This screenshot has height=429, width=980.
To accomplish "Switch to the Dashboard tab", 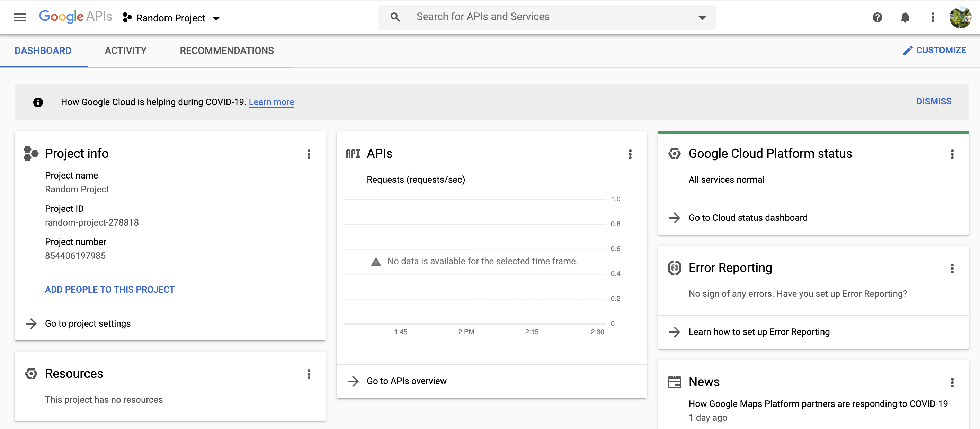I will (43, 51).
